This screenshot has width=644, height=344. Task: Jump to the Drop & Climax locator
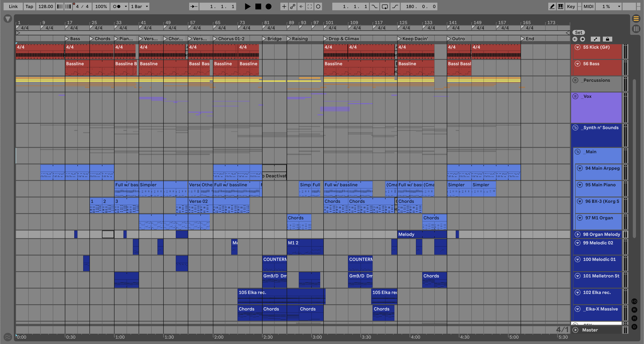tap(326, 39)
